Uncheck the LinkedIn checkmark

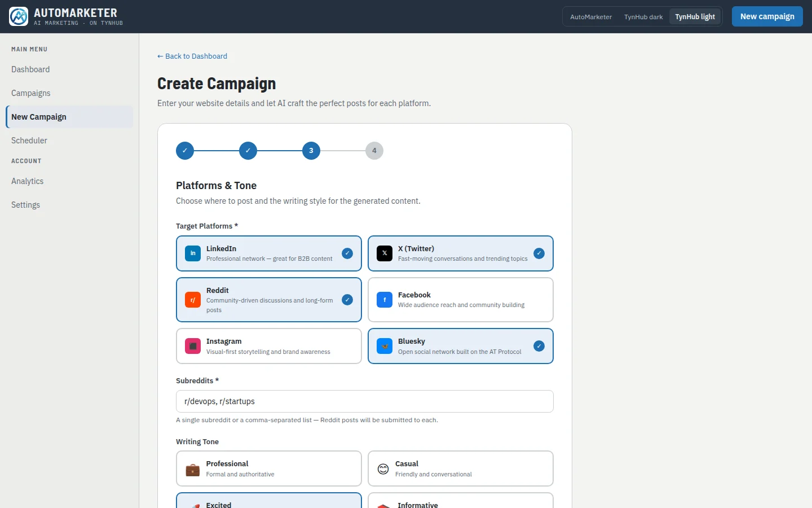(x=347, y=253)
